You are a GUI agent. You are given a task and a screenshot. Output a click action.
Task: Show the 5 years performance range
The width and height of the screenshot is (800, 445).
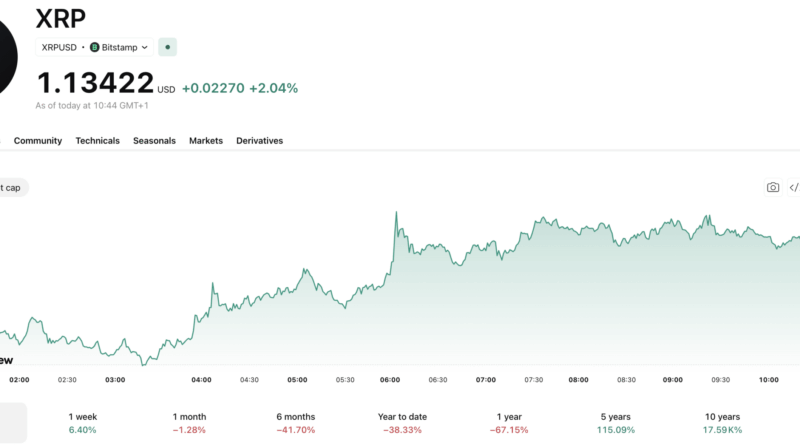click(616, 423)
